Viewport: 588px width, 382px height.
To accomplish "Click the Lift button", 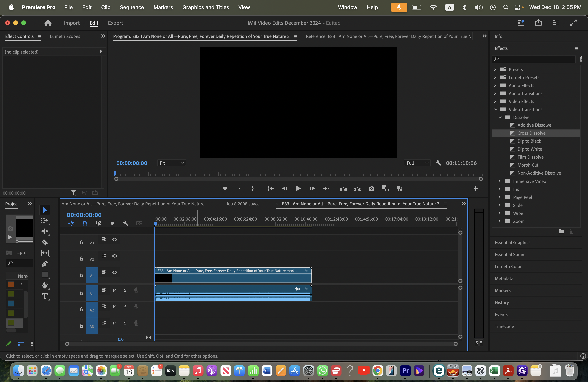I will coord(343,189).
